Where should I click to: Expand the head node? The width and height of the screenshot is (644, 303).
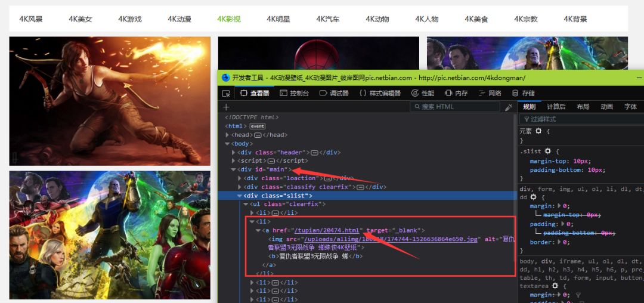[227, 135]
